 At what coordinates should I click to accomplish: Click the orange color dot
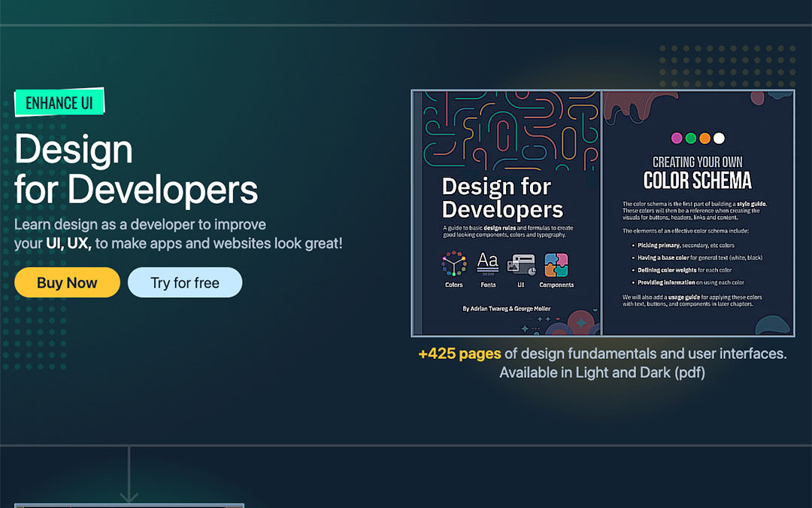tap(704, 138)
